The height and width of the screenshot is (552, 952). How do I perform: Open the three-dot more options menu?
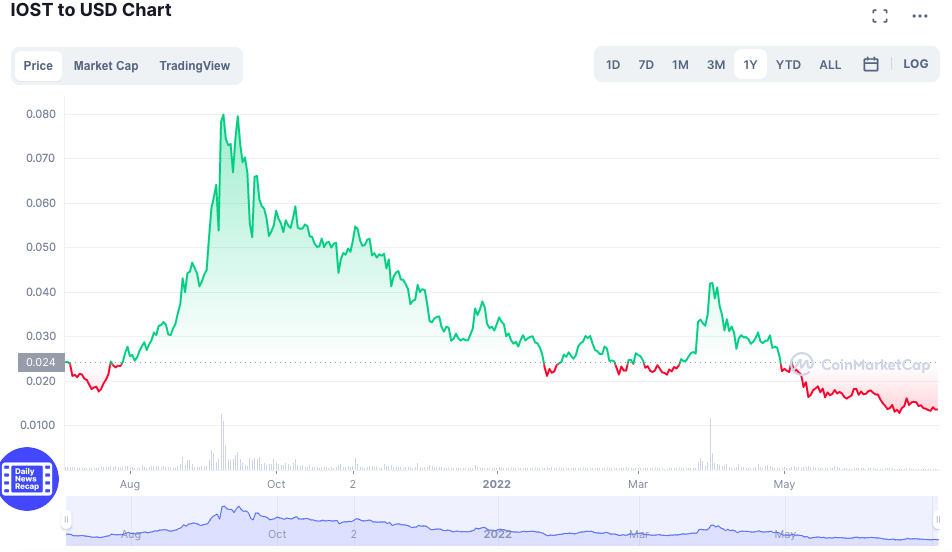point(920,16)
